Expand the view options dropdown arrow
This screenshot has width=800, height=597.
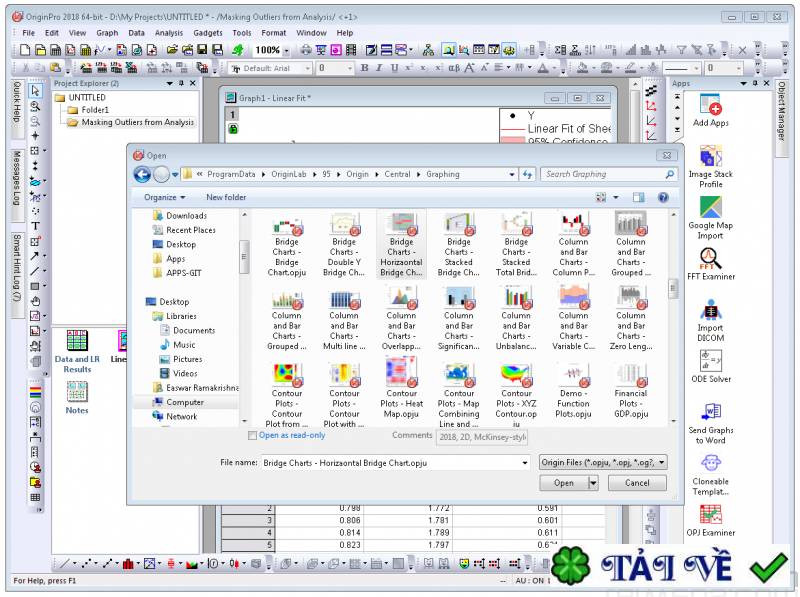(x=616, y=197)
